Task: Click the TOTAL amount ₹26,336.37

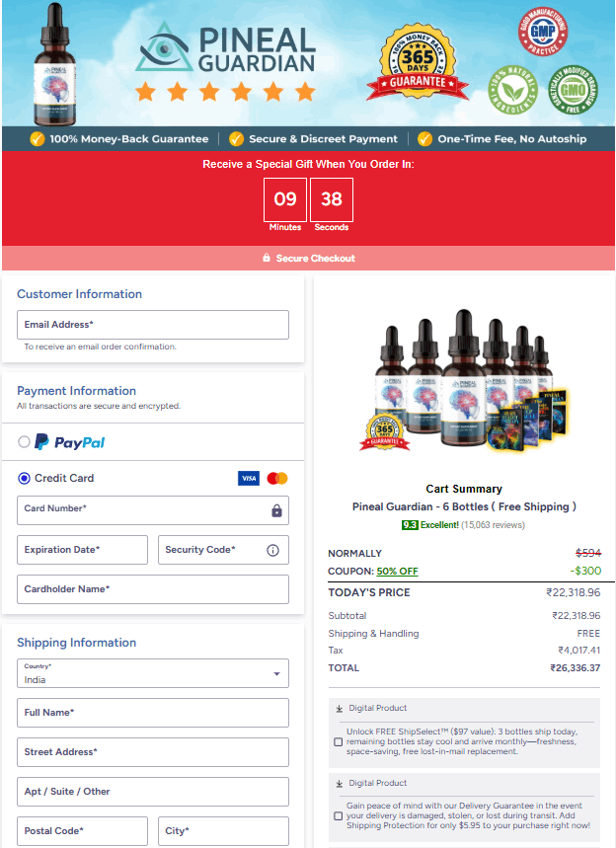Action: (x=576, y=668)
